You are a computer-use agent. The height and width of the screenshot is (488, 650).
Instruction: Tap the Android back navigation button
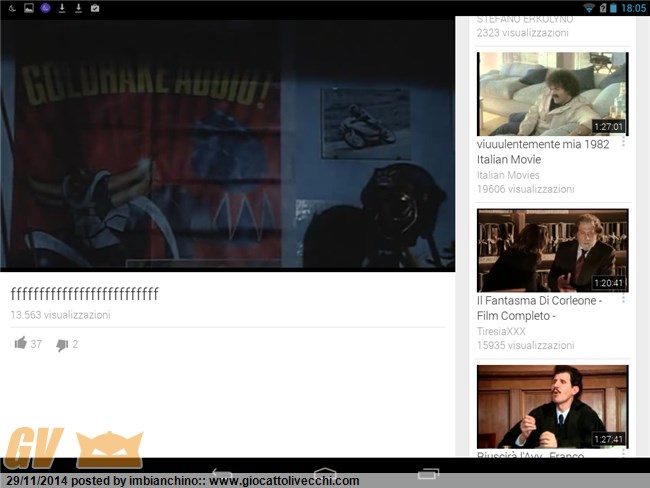[222, 473]
